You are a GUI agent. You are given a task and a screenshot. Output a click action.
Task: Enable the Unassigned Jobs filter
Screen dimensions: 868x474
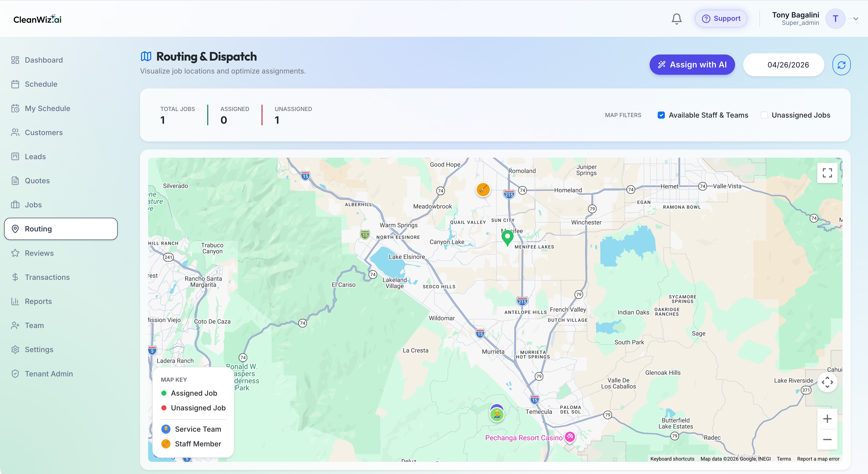click(764, 115)
